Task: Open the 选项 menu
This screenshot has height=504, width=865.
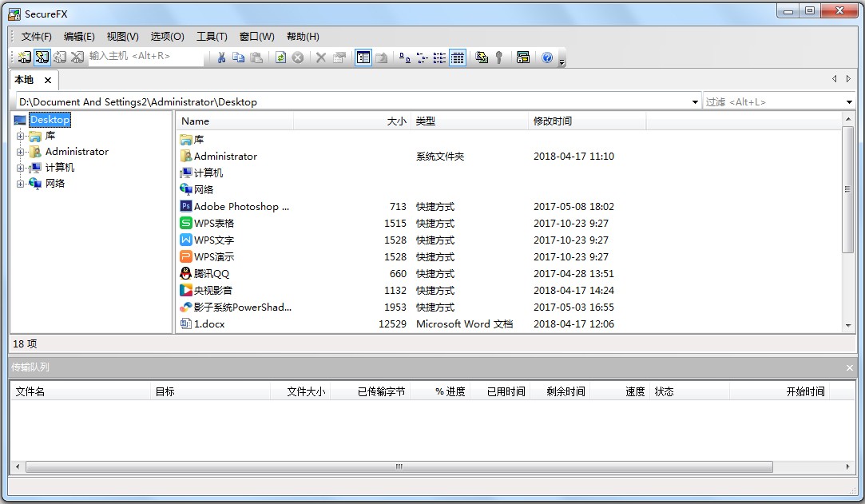Action: click(165, 36)
